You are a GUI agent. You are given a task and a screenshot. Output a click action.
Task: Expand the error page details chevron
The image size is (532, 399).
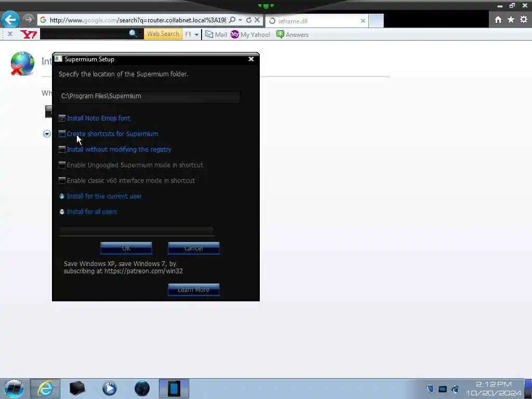pos(47,134)
